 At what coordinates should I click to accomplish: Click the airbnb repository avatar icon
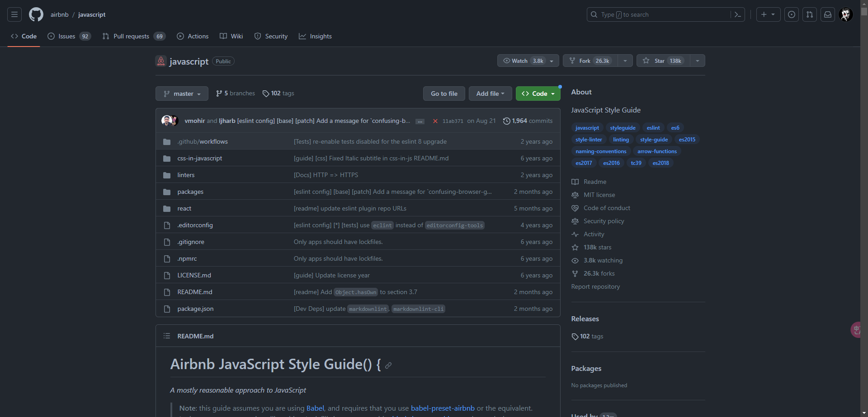point(161,61)
